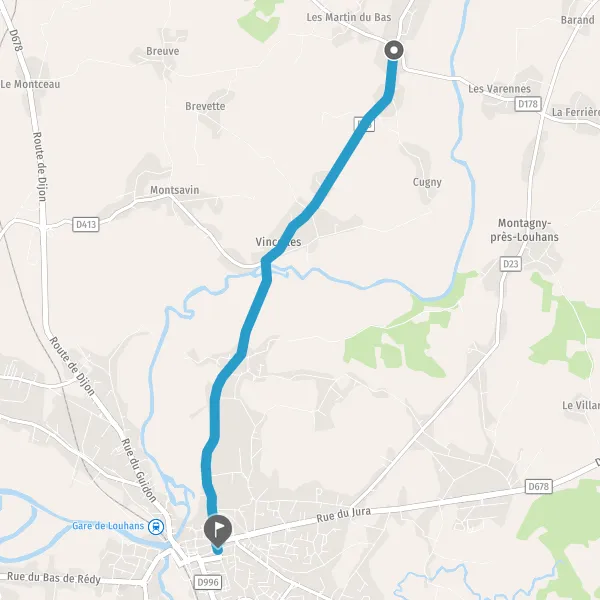Click the Brevette place label
The height and width of the screenshot is (600, 600).
click(205, 106)
